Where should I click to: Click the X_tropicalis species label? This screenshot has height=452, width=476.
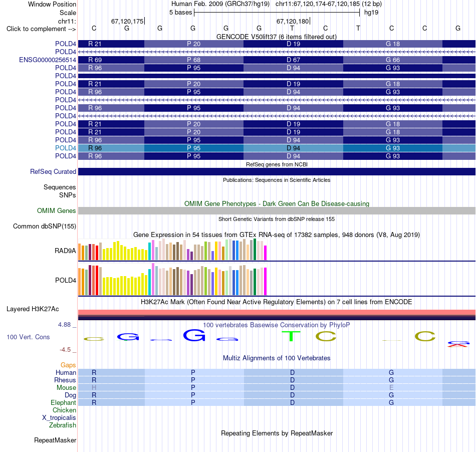point(59,418)
